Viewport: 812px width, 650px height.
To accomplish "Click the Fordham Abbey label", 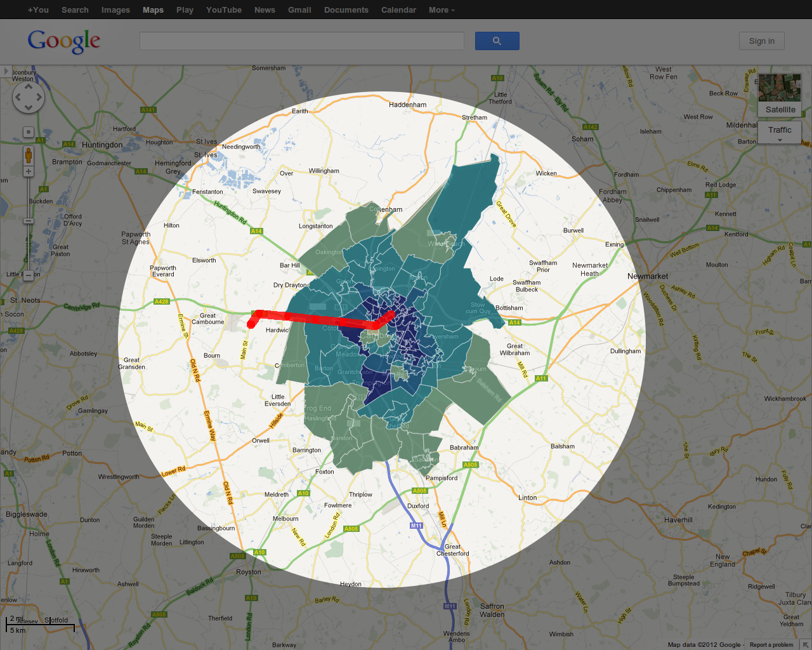I will [x=613, y=196].
